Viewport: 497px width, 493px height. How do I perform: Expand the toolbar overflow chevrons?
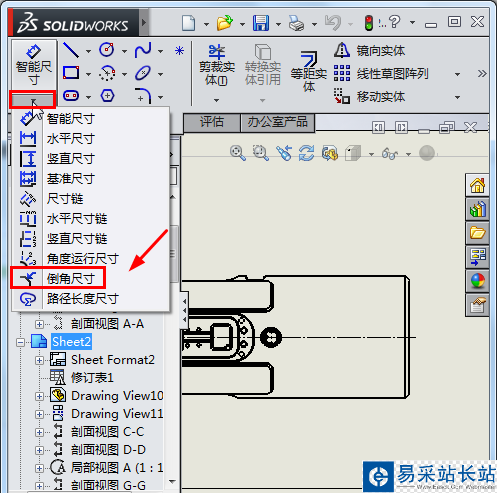point(482,73)
